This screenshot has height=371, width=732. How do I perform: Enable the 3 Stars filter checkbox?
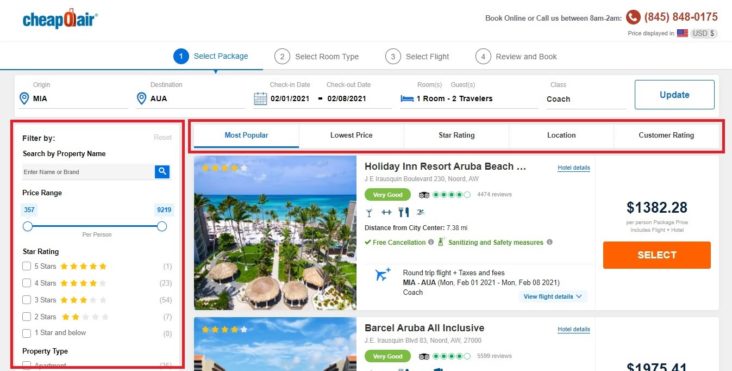[x=27, y=300]
